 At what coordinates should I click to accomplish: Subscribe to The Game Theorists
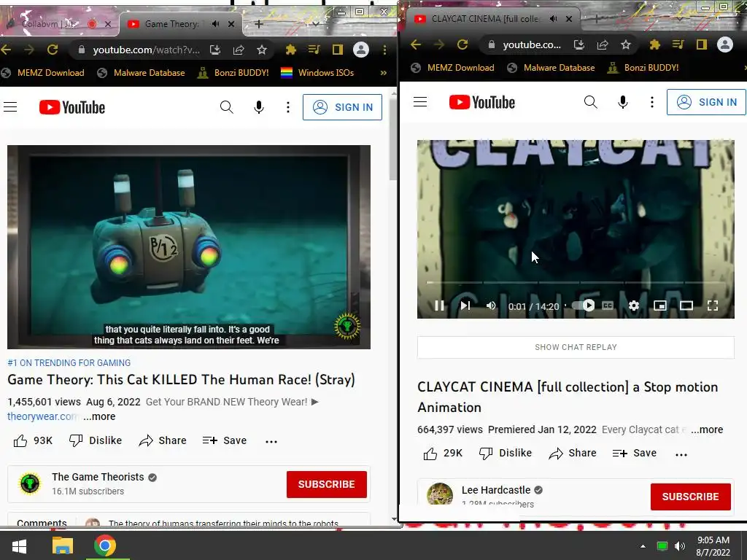pos(326,484)
